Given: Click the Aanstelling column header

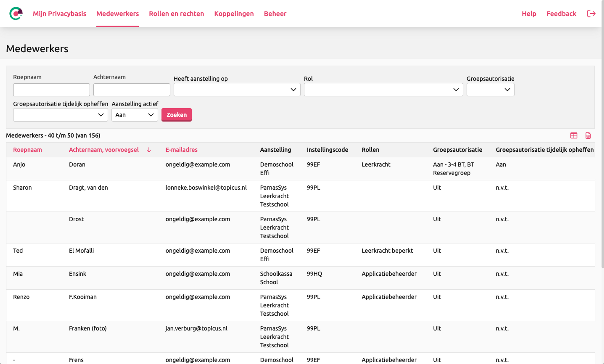Looking at the screenshot, I should click(x=276, y=150).
